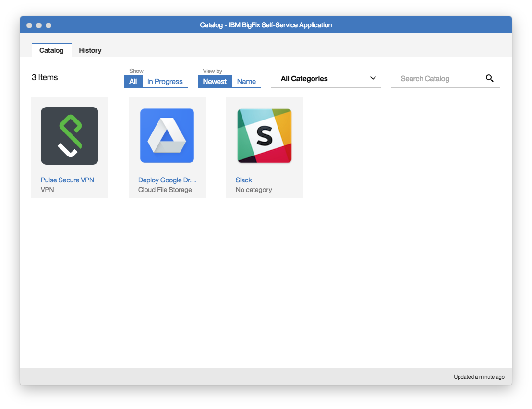
Task: Click the VPN category label under Pulse Secure
Action: coord(48,190)
